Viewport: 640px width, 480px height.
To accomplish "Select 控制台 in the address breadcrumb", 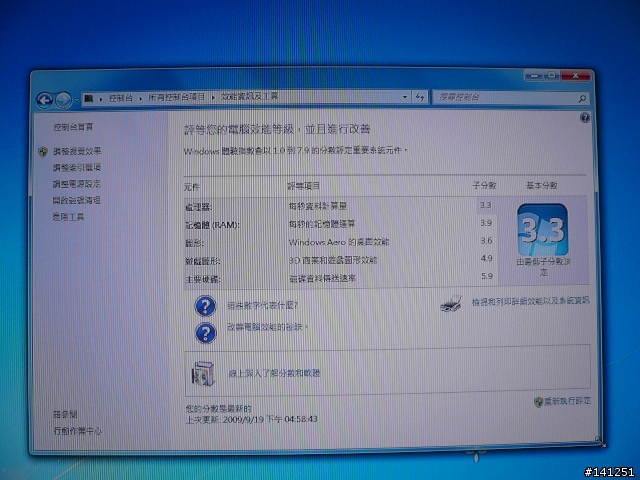I will 121,98.
